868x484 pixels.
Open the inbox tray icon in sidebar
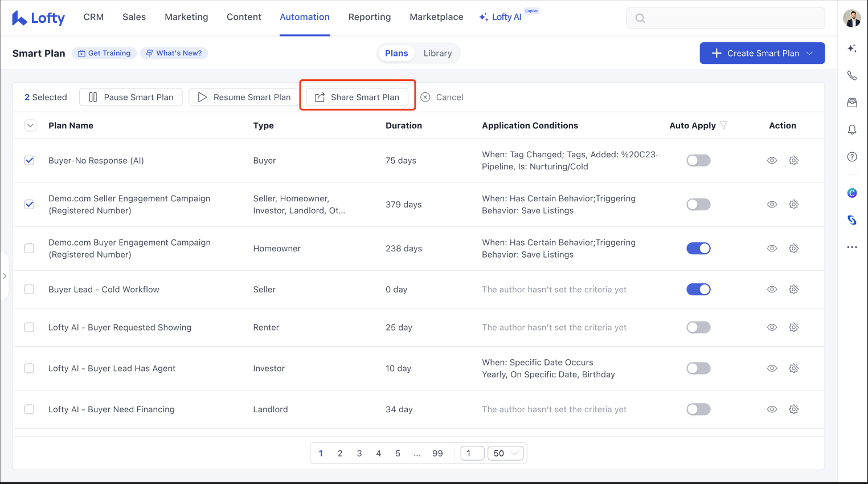pos(852,103)
